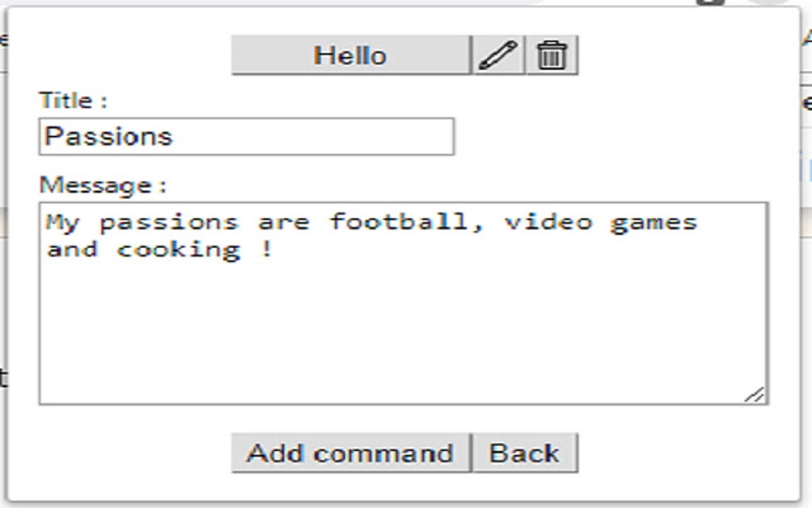Click the pencil edit icon

(498, 56)
